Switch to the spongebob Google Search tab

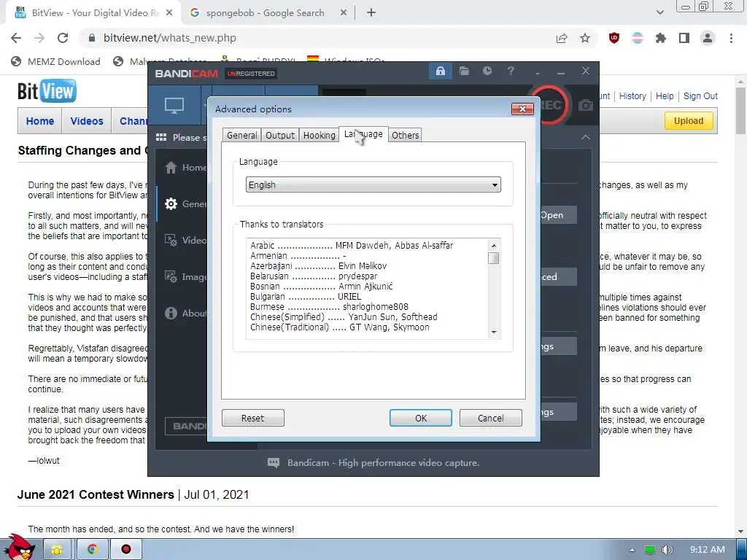tap(265, 13)
